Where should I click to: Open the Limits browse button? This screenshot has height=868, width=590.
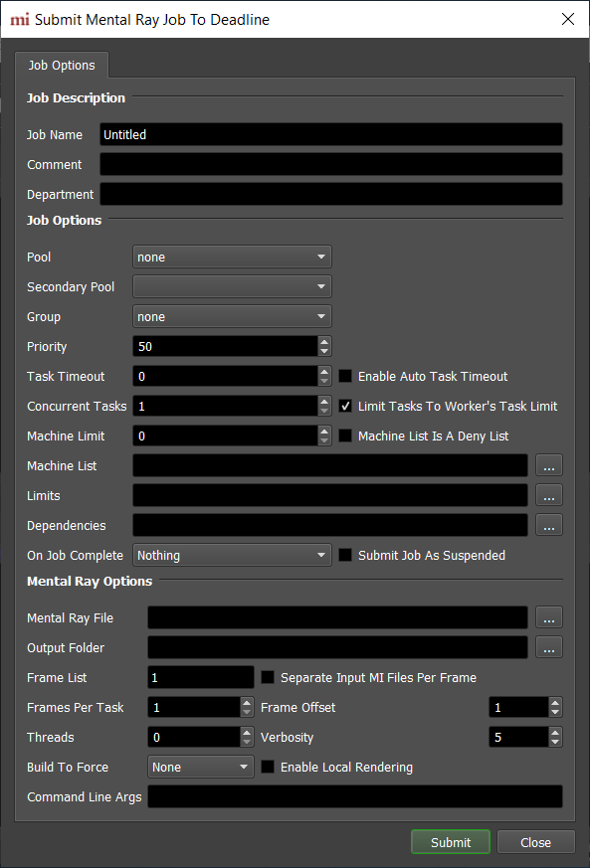(549, 495)
